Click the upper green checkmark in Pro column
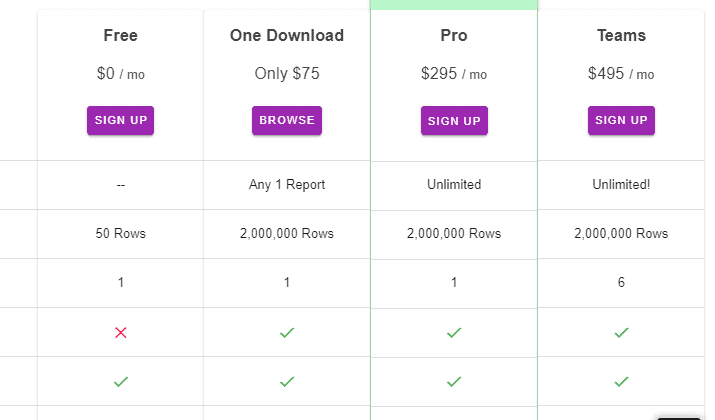The image size is (715, 420). [x=454, y=332]
